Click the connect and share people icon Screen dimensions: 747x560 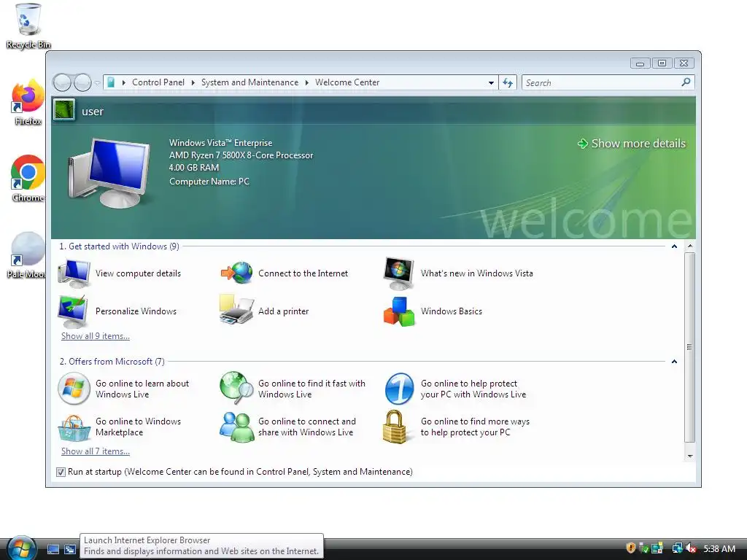point(237,427)
